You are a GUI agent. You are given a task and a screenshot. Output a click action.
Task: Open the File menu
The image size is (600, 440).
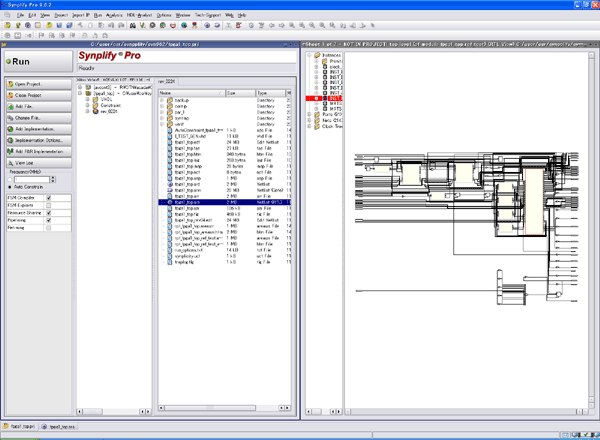click(20, 15)
